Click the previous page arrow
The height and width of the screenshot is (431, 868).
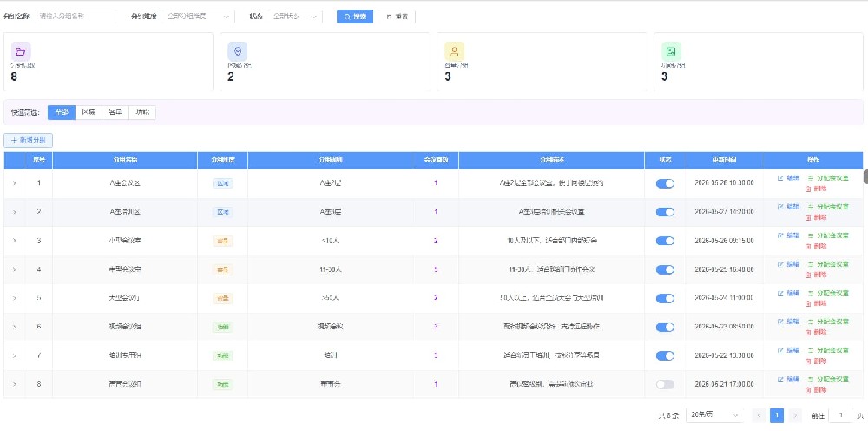coord(759,415)
